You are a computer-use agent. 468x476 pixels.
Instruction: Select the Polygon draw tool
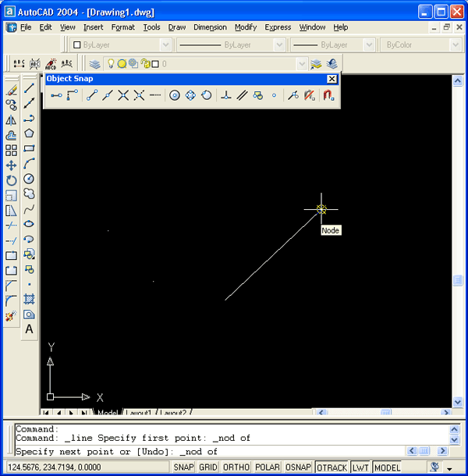(x=29, y=133)
